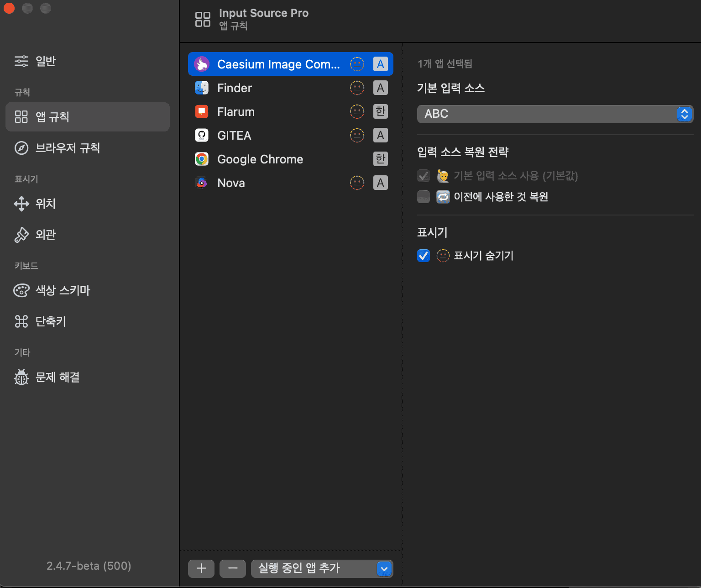Click the 한 input badge on Flarum row
Viewport: 701px width, 588px height.
[381, 111]
